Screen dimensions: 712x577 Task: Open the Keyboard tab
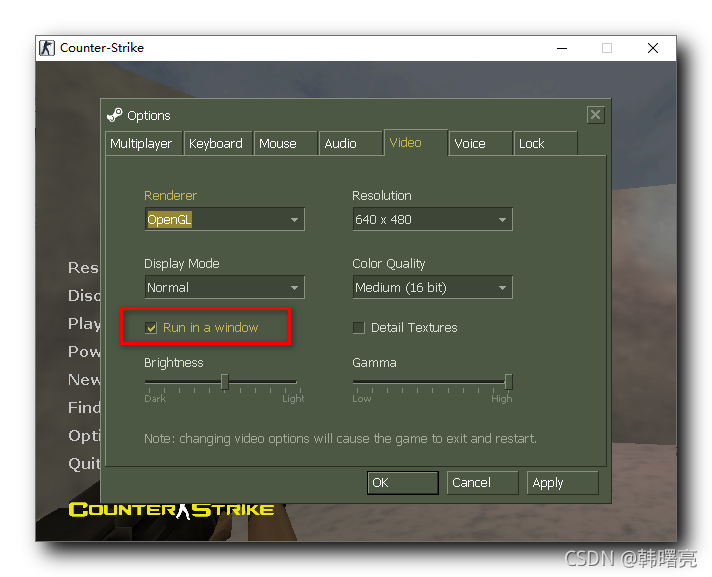click(218, 143)
